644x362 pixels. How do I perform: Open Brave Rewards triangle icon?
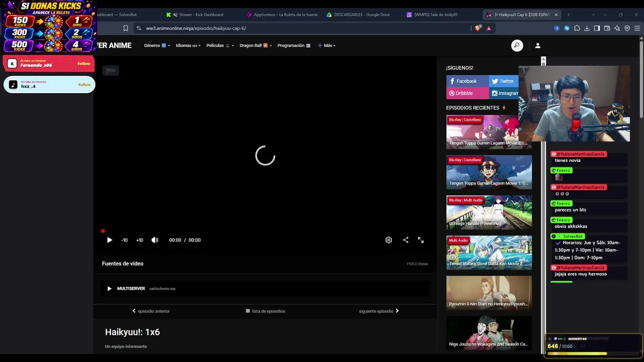point(489,28)
